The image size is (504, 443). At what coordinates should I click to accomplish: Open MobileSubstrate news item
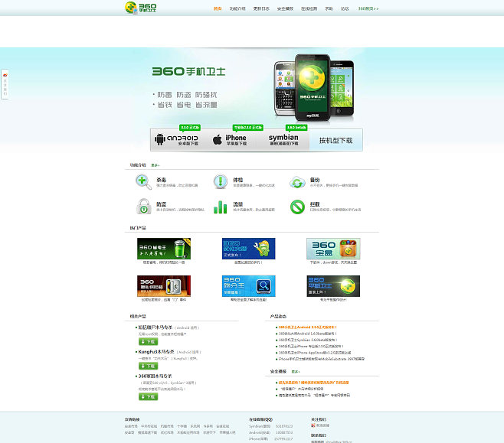click(322, 359)
